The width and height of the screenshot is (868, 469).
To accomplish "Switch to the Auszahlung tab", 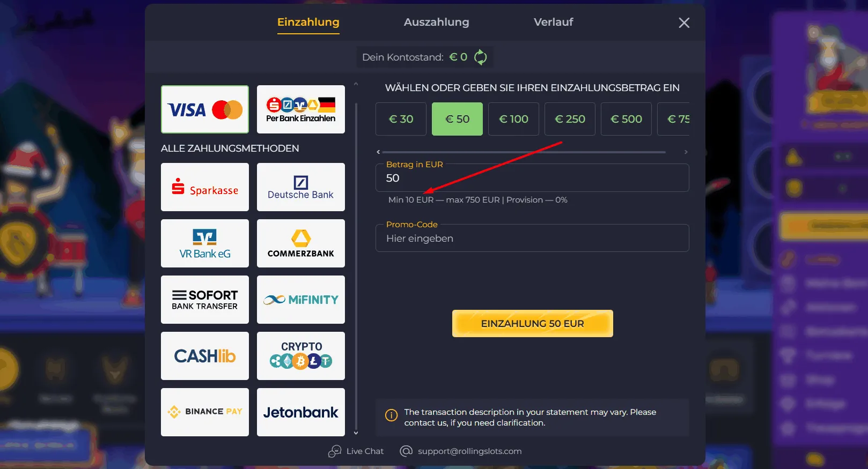I will 436,22.
